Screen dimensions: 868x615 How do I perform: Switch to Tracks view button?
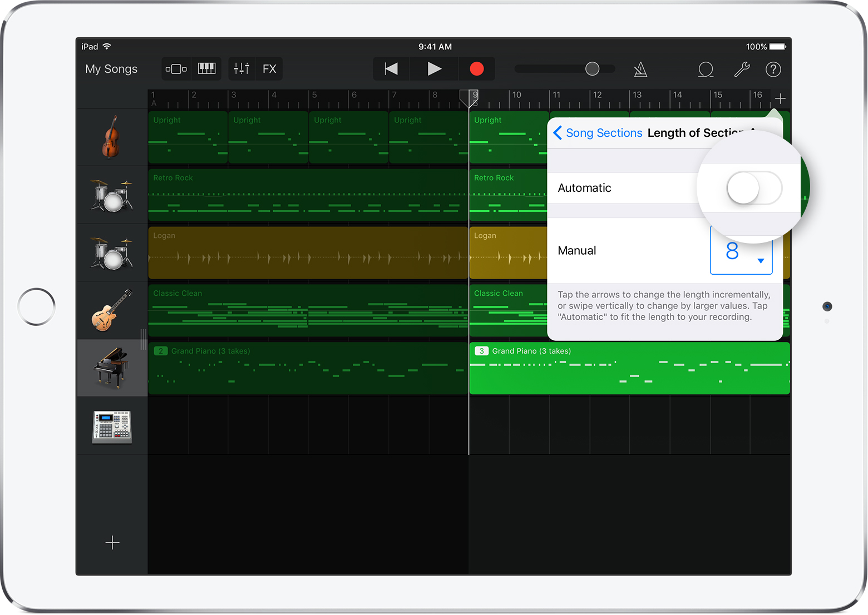point(176,69)
